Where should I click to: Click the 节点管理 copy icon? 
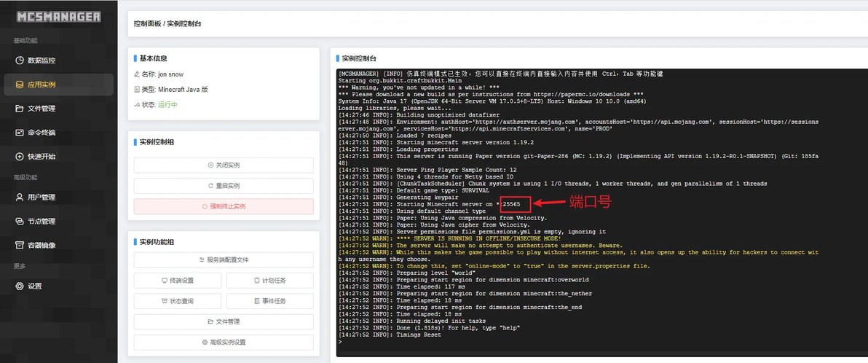(20, 221)
